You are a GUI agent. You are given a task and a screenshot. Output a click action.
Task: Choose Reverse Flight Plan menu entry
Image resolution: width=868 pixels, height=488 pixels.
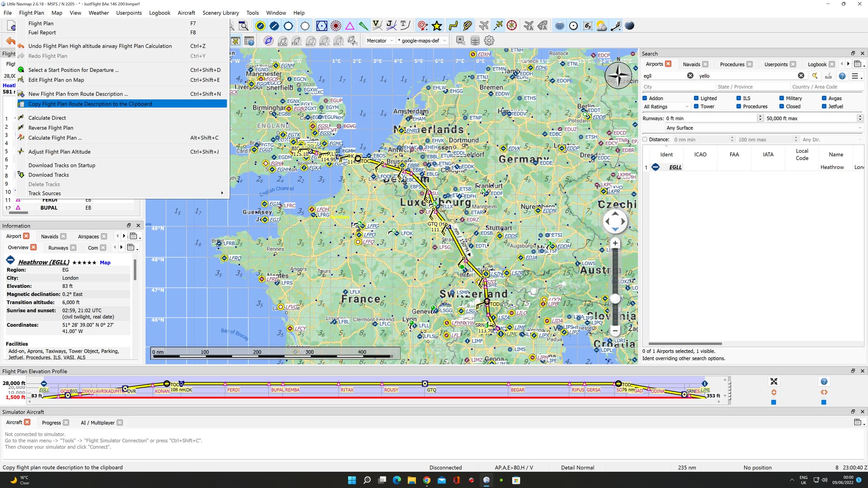point(51,128)
